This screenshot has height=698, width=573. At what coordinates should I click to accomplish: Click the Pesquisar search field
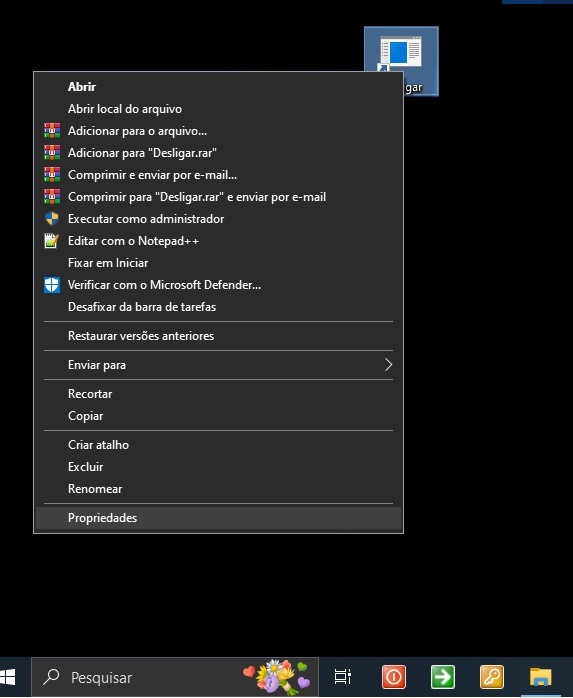(x=175, y=677)
